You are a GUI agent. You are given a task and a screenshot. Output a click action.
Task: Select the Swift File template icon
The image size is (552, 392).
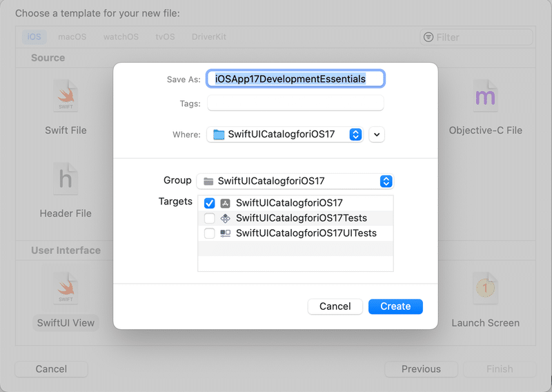[x=66, y=97]
